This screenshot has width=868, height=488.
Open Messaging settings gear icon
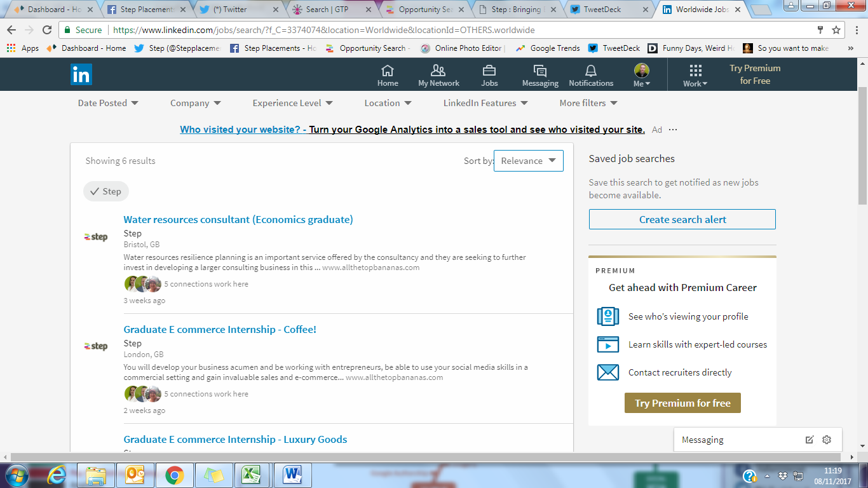827,440
